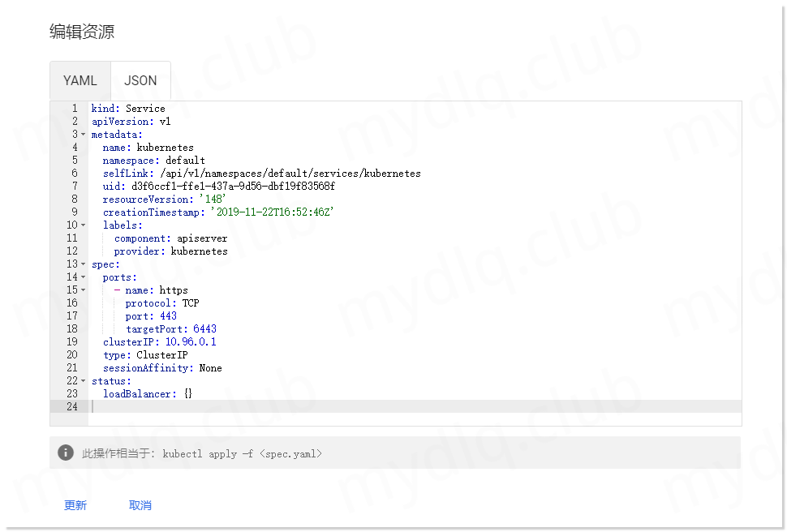Click the 'loadBalancer: {}' line
The height and width of the screenshot is (532, 787).
click(x=148, y=394)
